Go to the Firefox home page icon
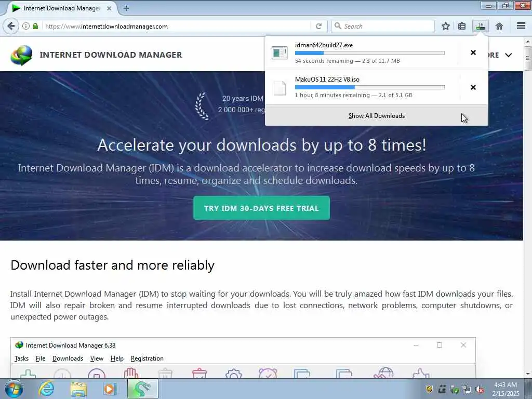532x399 pixels. (x=499, y=26)
